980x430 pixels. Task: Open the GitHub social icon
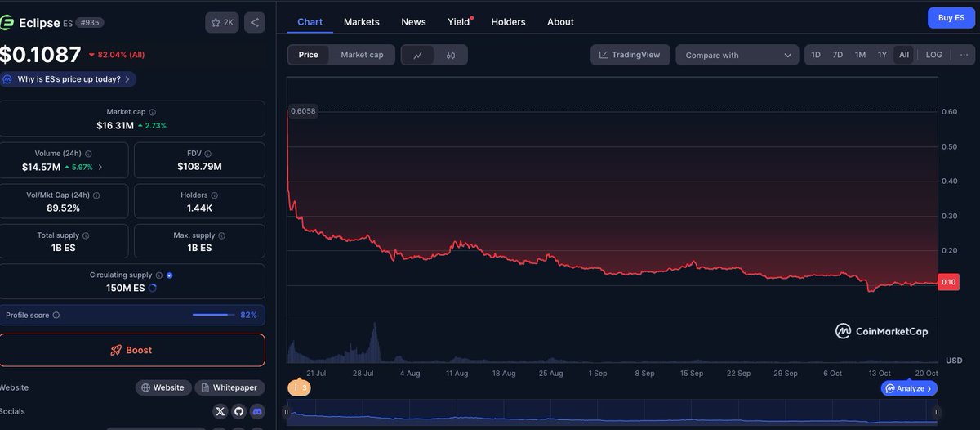click(x=238, y=411)
